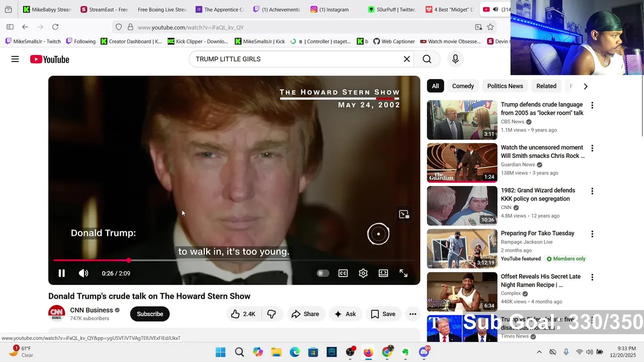Image resolution: width=644 pixels, height=362 pixels.
Task: Switch to the Achievements browser tab
Action: coord(277,9)
